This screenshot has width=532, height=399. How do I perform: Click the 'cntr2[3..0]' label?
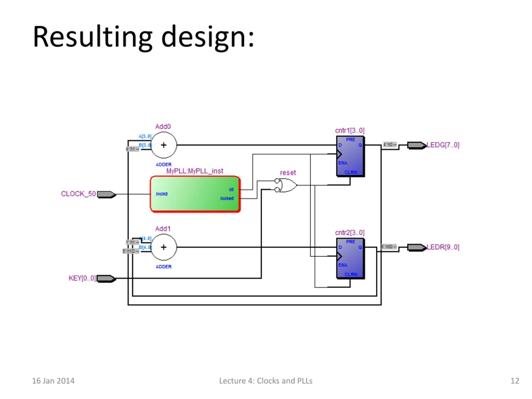pyautogui.click(x=350, y=233)
